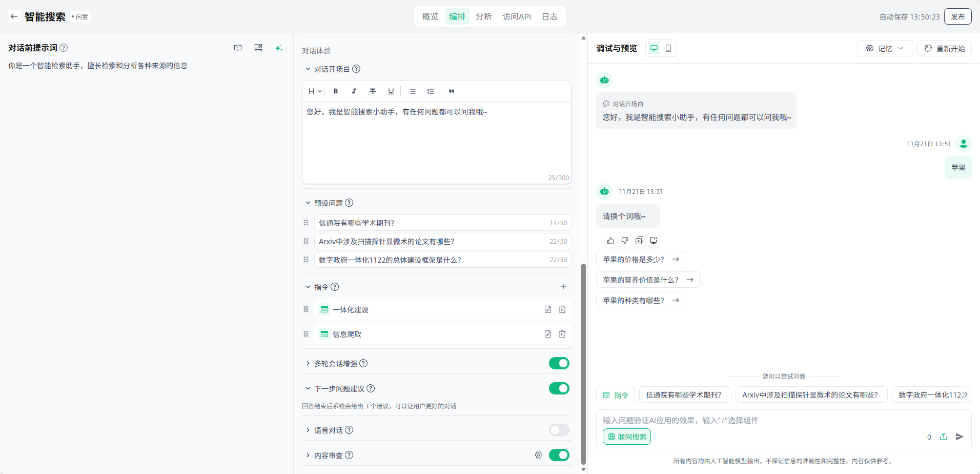Switch to the 分析 tab
The image size is (980, 474).
pos(483,16)
